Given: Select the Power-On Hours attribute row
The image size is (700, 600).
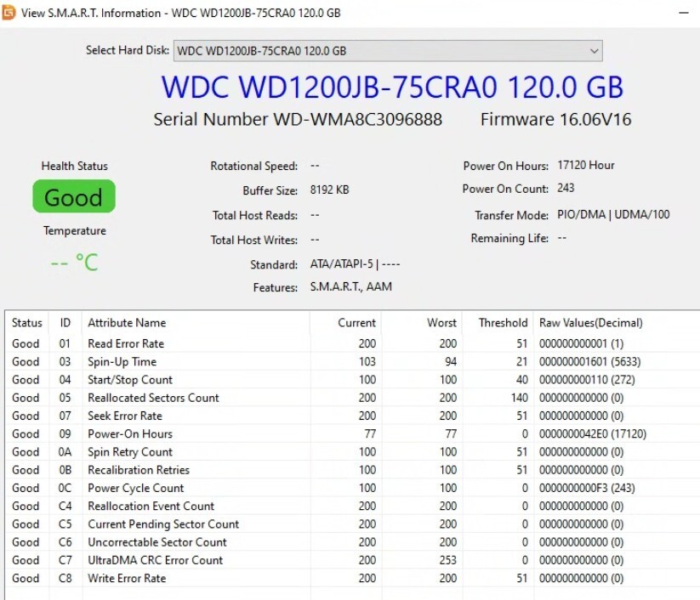Looking at the screenshot, I should (x=352, y=433).
